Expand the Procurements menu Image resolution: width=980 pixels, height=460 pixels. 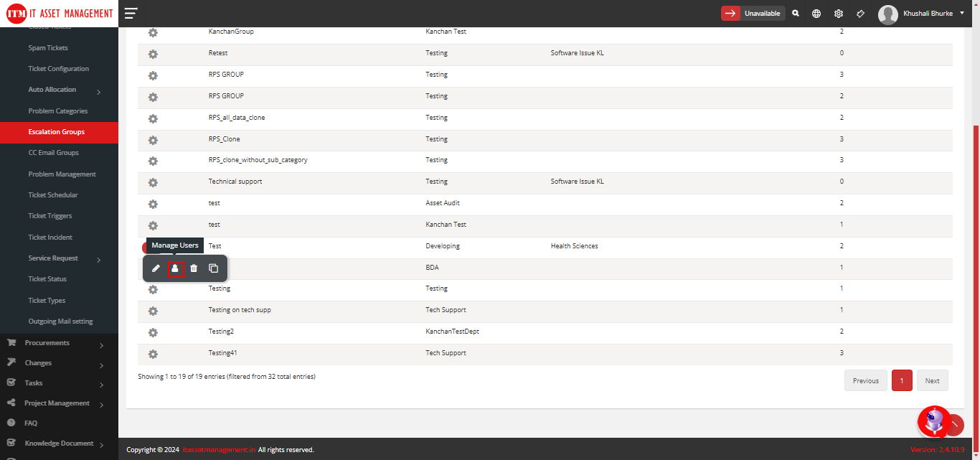(101, 344)
